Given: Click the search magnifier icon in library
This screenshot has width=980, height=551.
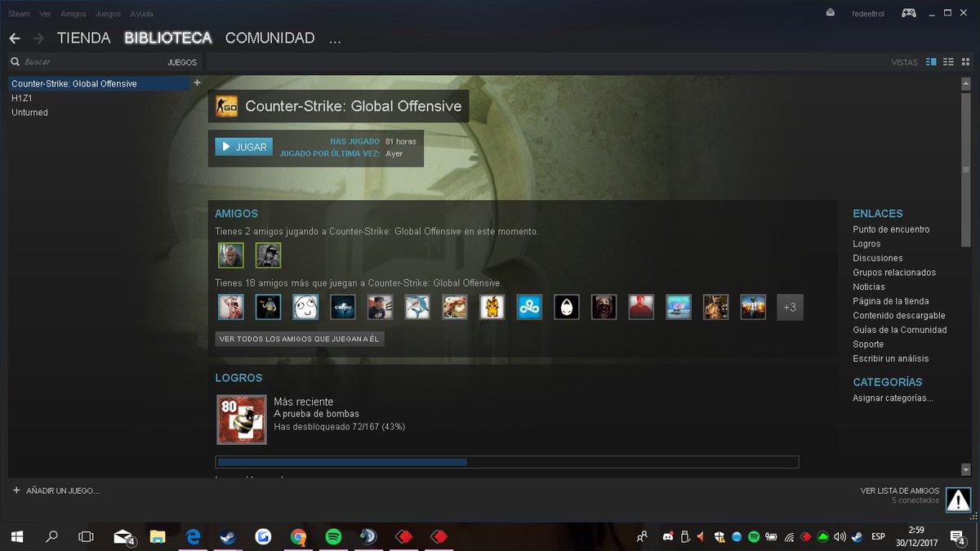Looking at the screenshot, I should pos(15,62).
